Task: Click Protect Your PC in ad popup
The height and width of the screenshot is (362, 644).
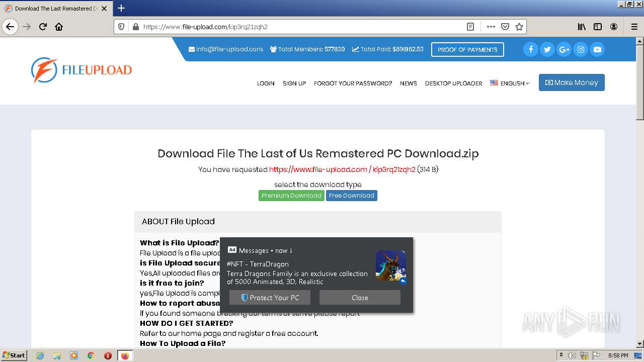Action: pos(270,298)
